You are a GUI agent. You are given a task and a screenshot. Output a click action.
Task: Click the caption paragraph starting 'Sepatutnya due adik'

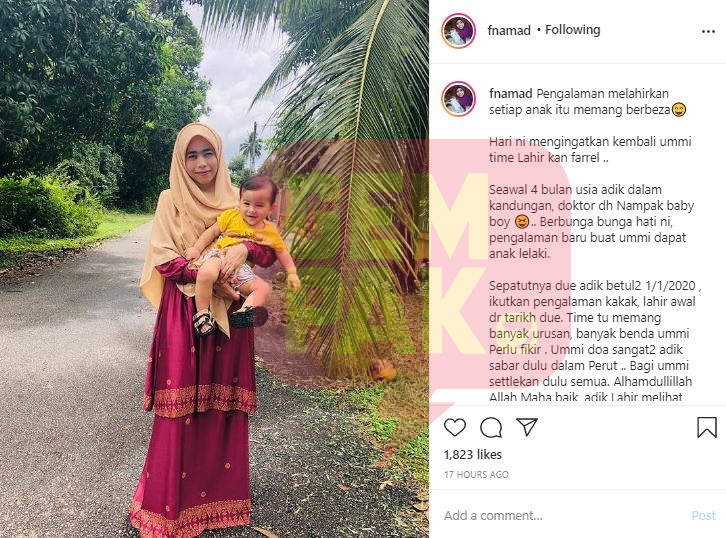click(x=595, y=341)
